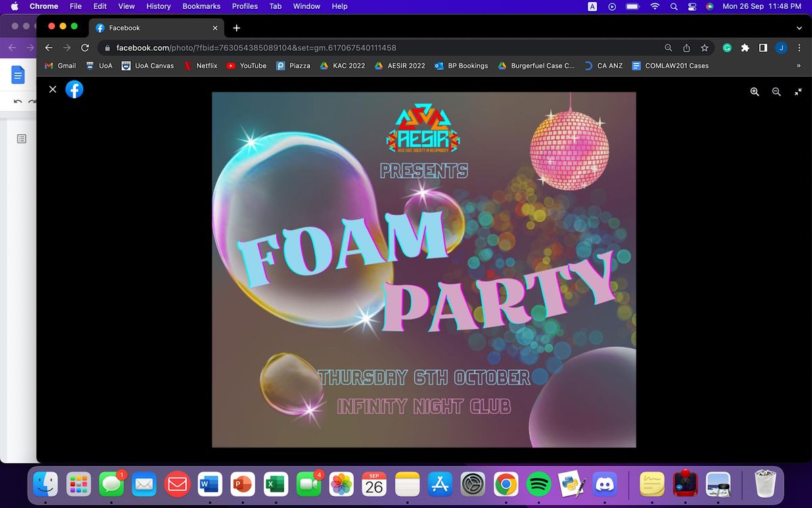Image resolution: width=812 pixels, height=508 pixels.
Task: Toggle the Chrome side panel
Action: click(763, 48)
